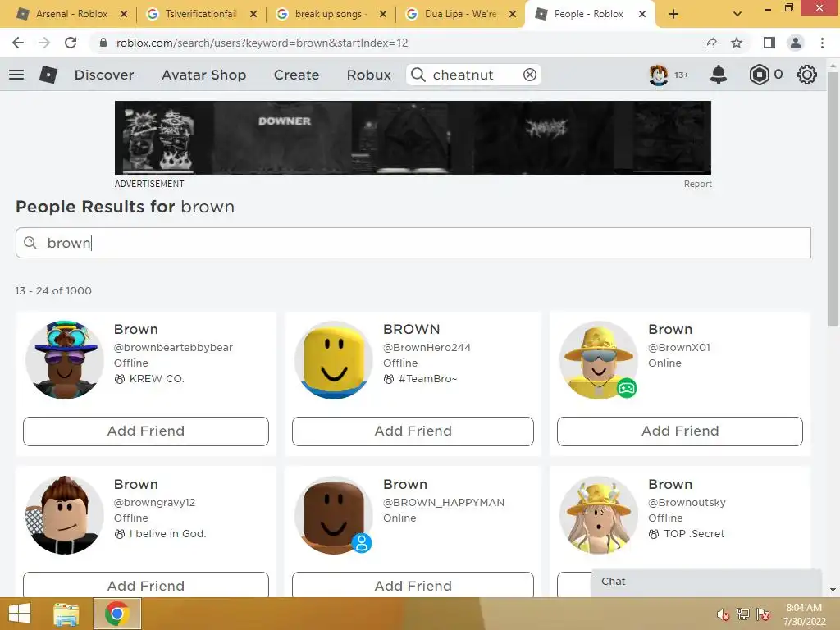
Task: Clear the cheatnut search with the X icon
Action: click(x=530, y=75)
